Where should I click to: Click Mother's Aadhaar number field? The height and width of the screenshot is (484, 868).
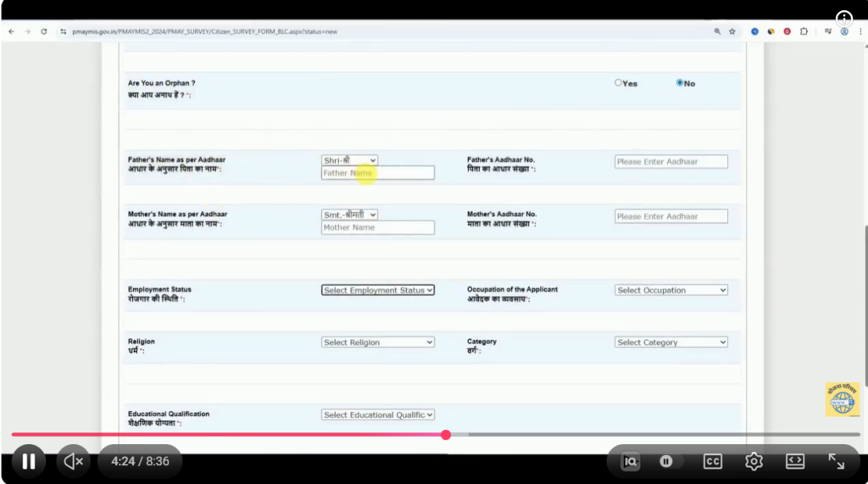tap(670, 216)
